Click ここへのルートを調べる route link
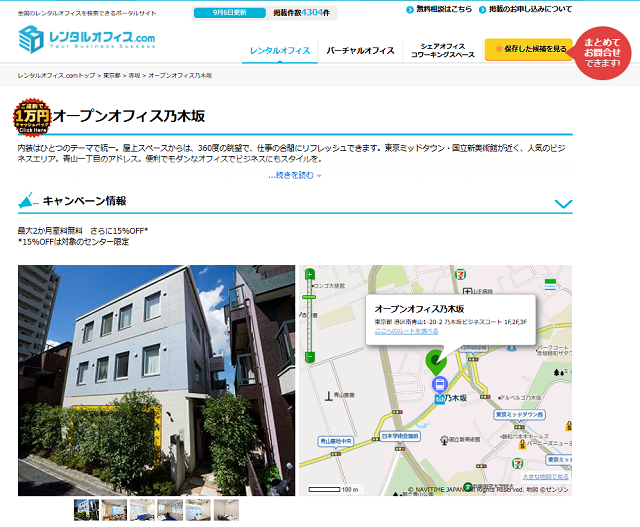Image resolution: width=640 pixels, height=527 pixels. 408,331
